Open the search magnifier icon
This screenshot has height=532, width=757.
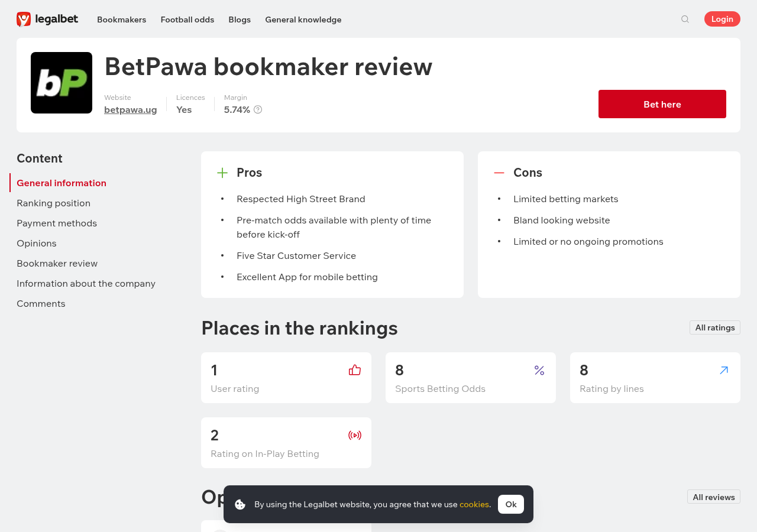(685, 20)
